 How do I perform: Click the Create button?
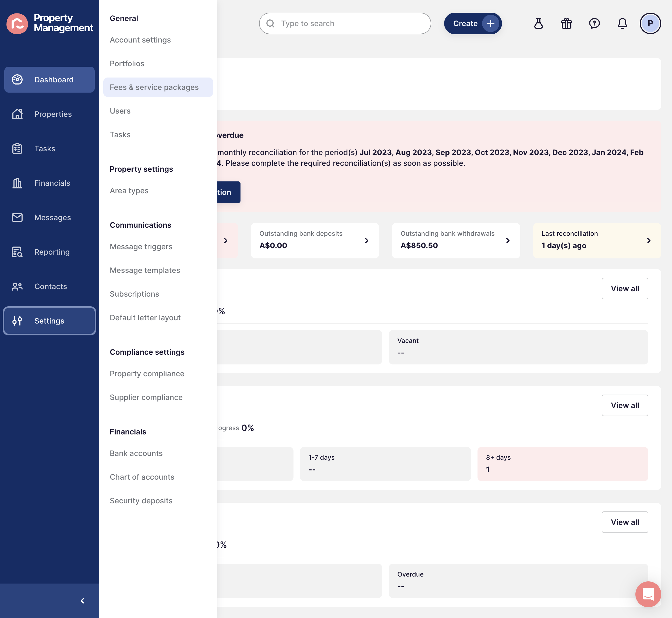click(x=472, y=23)
